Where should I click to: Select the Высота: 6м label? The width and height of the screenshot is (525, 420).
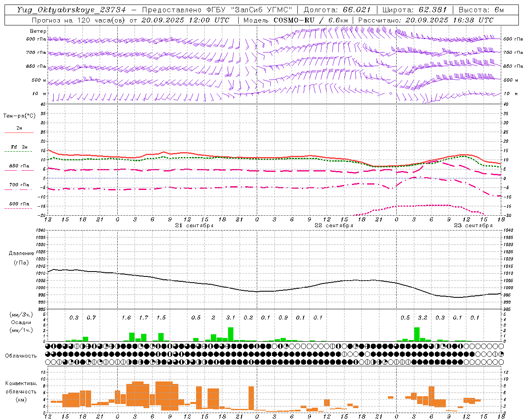(481, 10)
